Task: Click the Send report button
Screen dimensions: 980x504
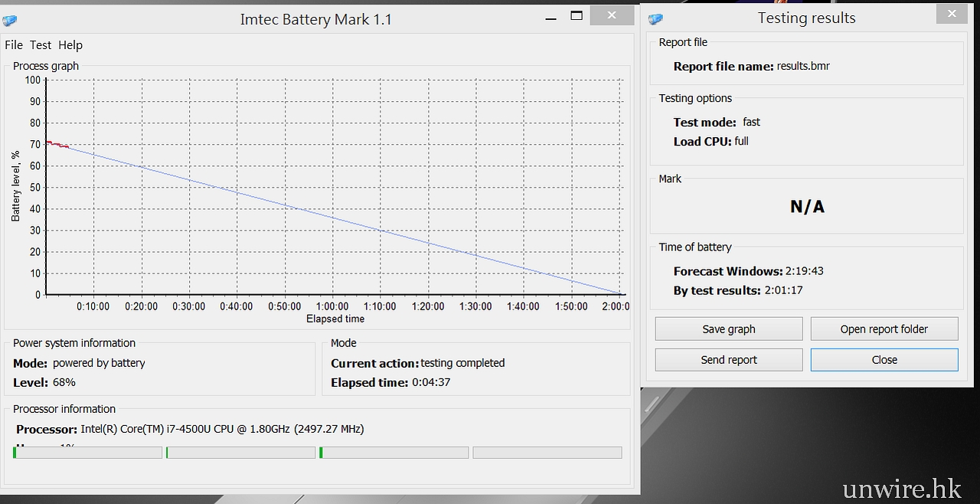Action: tap(729, 360)
